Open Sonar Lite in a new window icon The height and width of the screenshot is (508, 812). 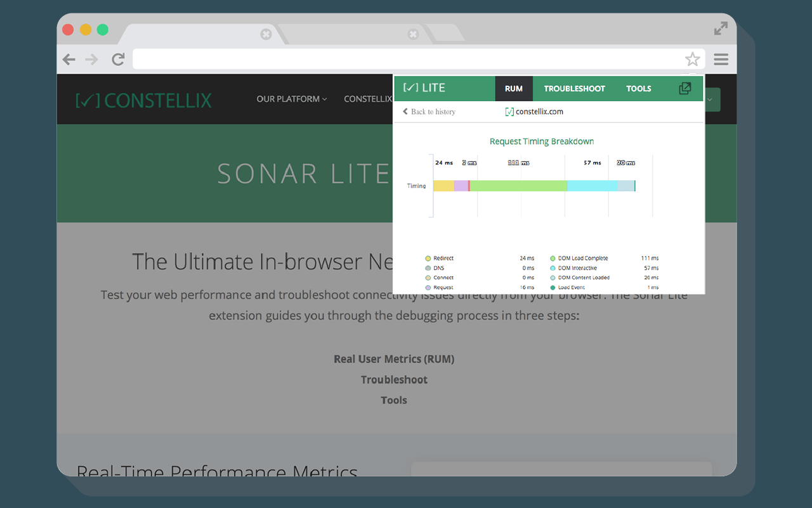684,88
